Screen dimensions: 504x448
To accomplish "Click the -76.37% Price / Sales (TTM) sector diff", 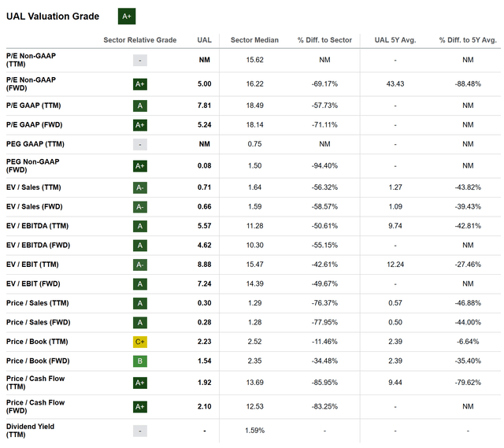I will point(324,303).
